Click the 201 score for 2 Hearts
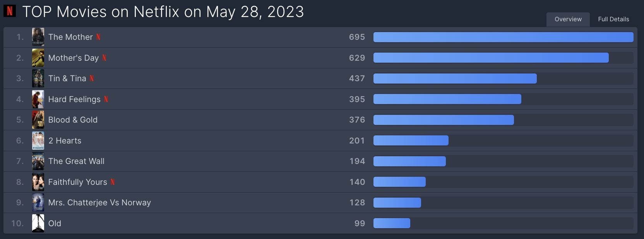644x239 pixels. (357, 141)
